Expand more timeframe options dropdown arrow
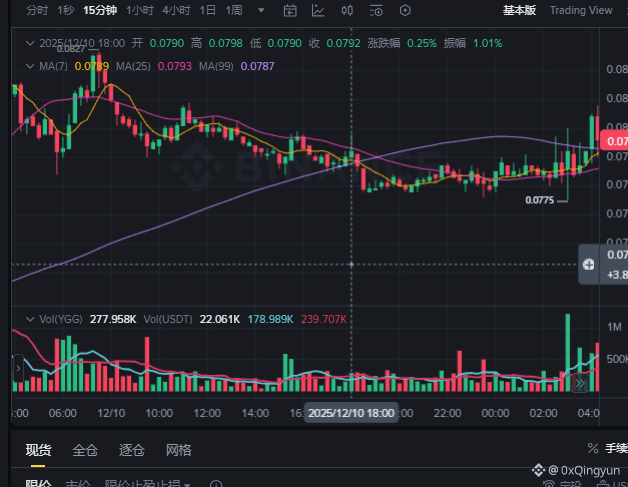Image resolution: width=628 pixels, height=487 pixels. click(x=261, y=10)
